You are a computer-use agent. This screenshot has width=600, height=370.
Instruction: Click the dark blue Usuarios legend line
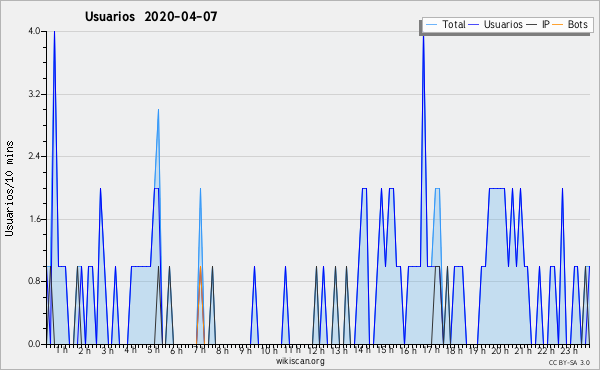coord(474,24)
